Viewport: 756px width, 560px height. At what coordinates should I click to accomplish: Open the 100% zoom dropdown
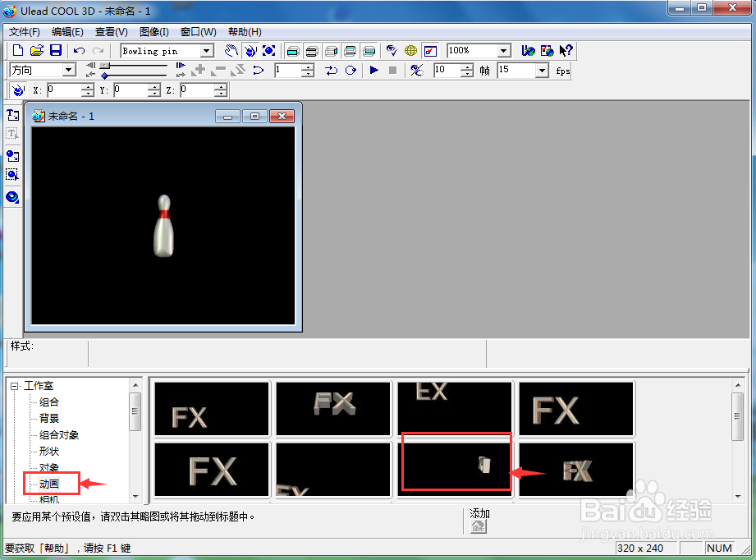click(x=503, y=51)
